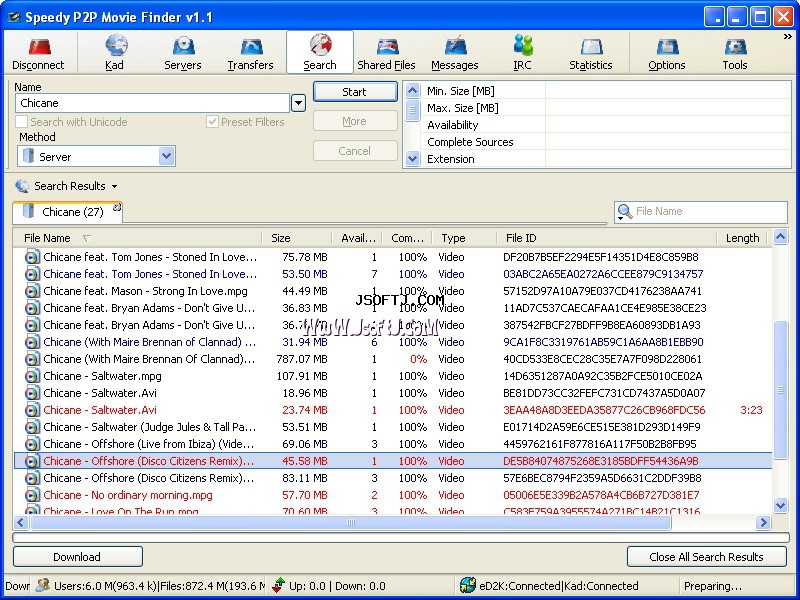This screenshot has height=600, width=800.
Task: Open the Options dialog
Action: [x=667, y=52]
